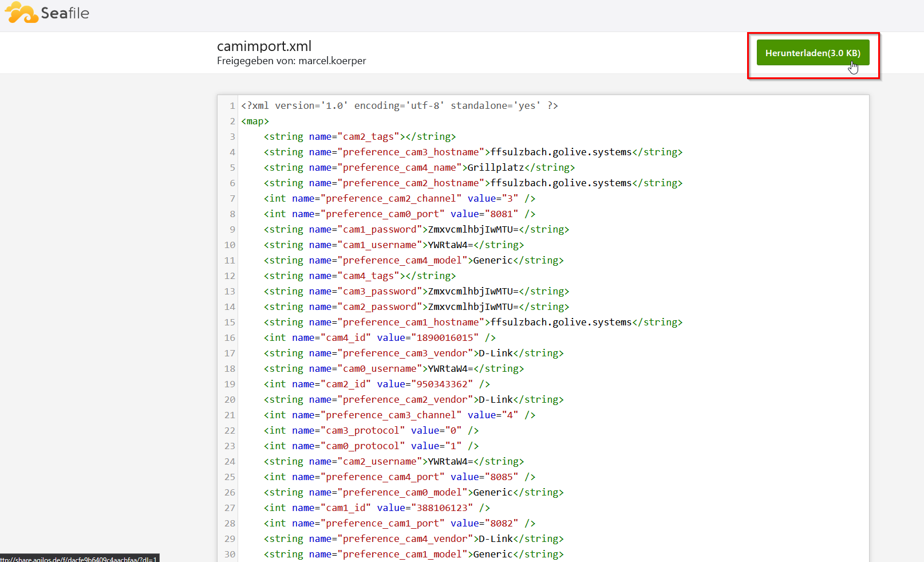This screenshot has height=562, width=924.
Task: Click the cam2_username line
Action: click(394, 461)
